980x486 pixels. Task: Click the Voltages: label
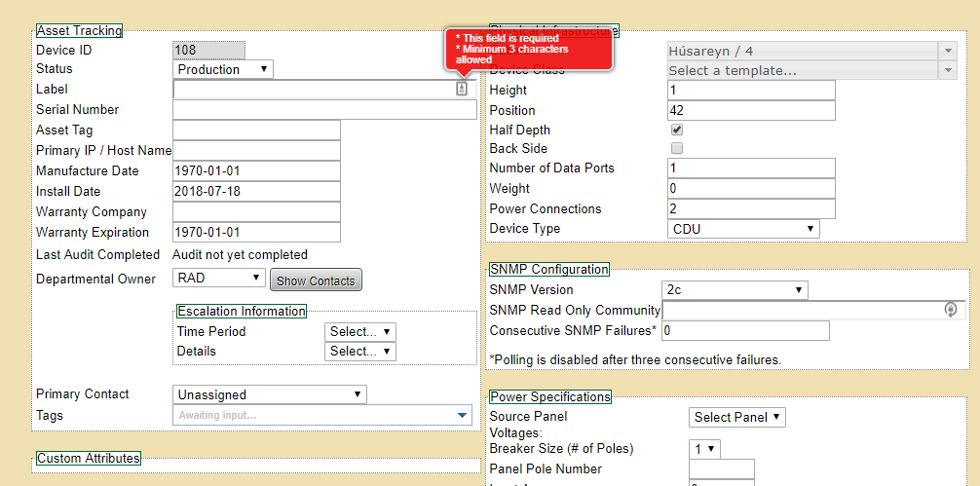(x=515, y=432)
